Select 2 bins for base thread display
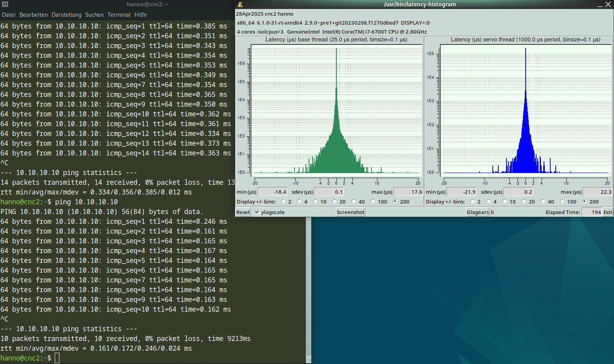The height and width of the screenshot is (364, 614). click(x=283, y=202)
